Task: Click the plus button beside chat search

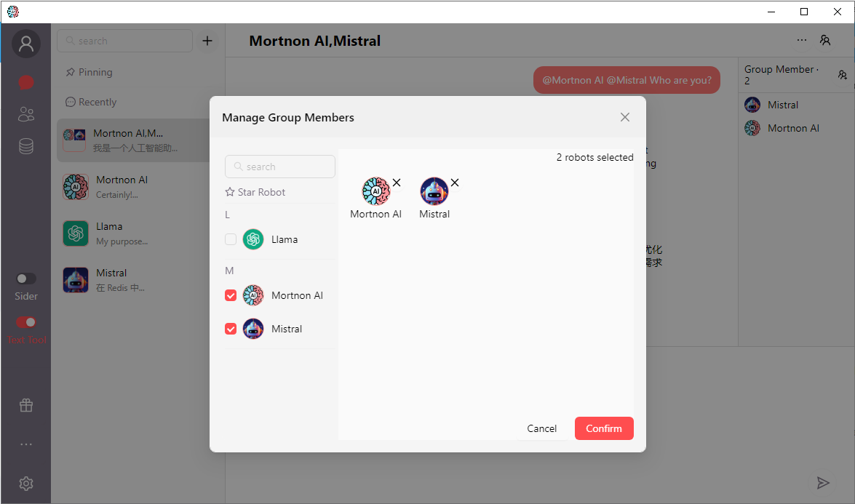Action: (x=207, y=41)
